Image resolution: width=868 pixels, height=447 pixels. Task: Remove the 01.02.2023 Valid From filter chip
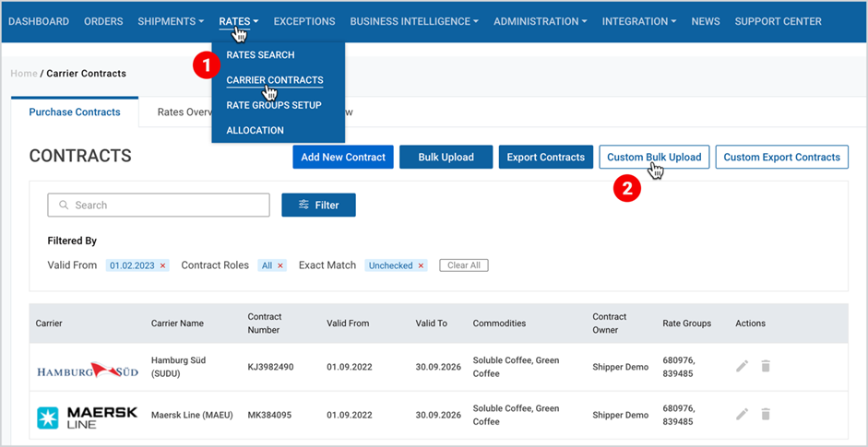point(162,265)
